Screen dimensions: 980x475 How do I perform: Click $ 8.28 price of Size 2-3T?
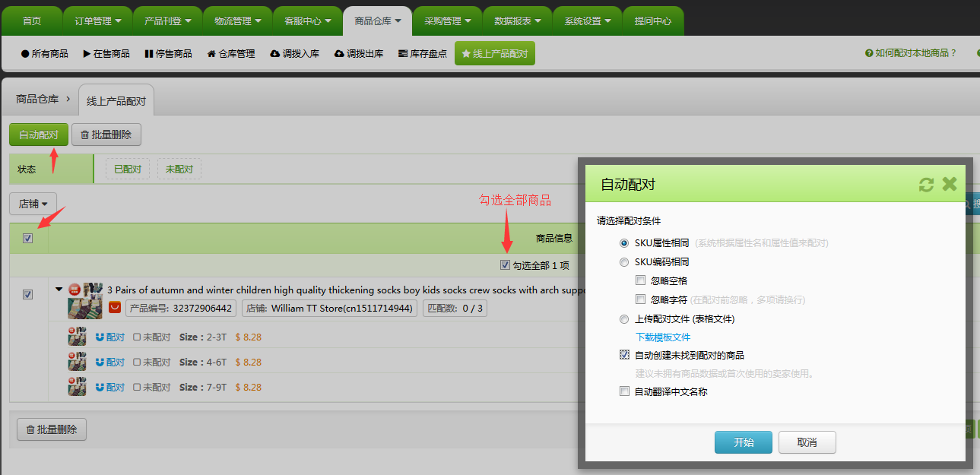[x=248, y=337]
